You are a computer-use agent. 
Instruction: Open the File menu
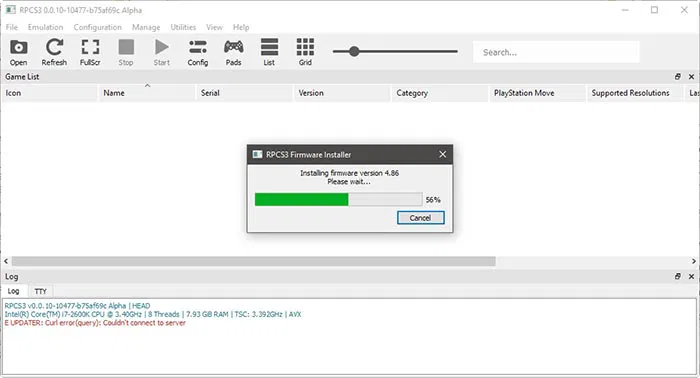point(12,27)
